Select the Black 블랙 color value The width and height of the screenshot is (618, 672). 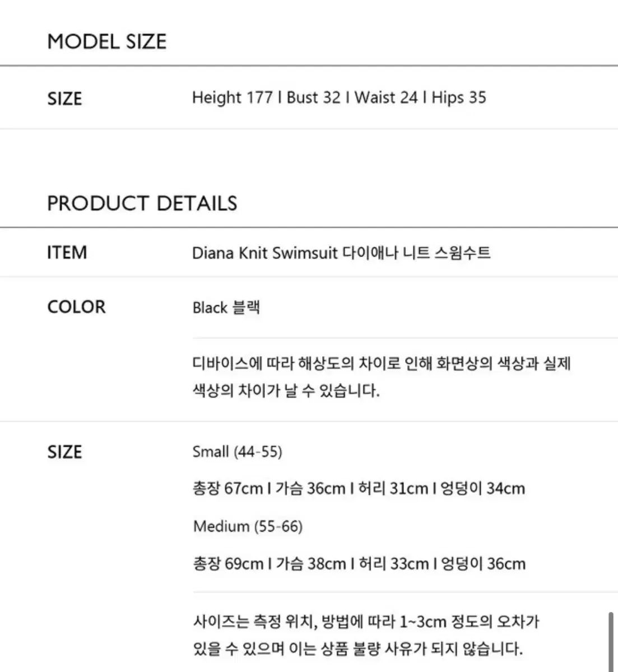coord(226,307)
